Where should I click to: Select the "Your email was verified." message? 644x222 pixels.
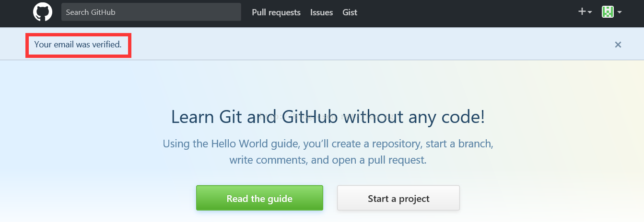click(78, 44)
